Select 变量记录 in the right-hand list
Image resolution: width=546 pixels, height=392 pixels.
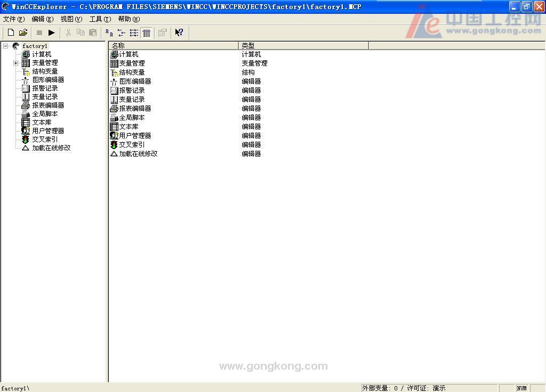[x=132, y=100]
